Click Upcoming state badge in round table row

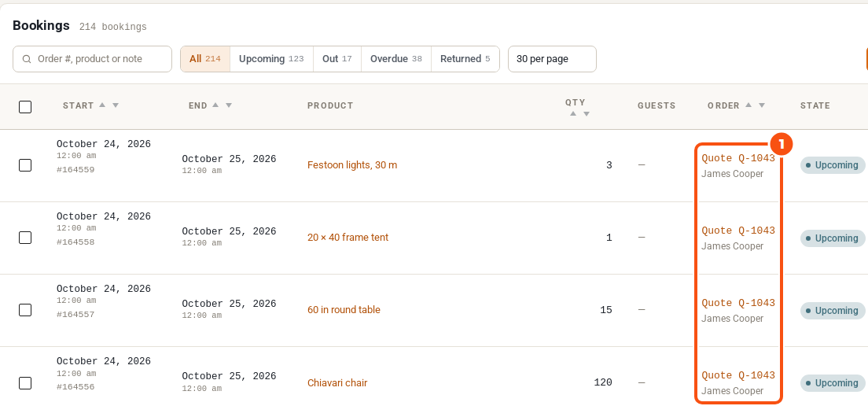point(833,311)
